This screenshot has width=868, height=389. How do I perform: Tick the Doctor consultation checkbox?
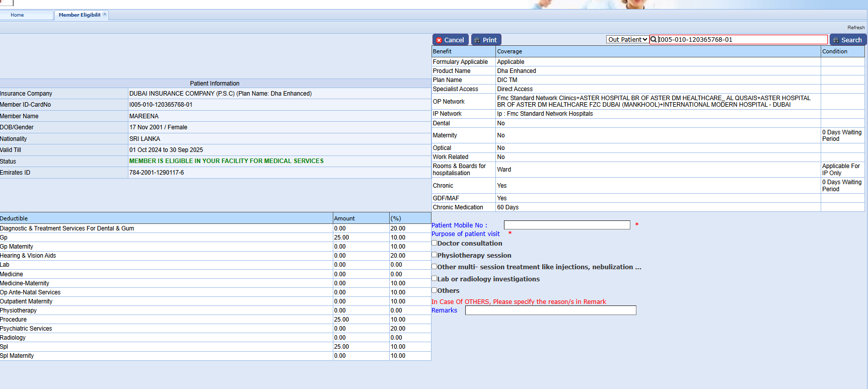(x=434, y=243)
